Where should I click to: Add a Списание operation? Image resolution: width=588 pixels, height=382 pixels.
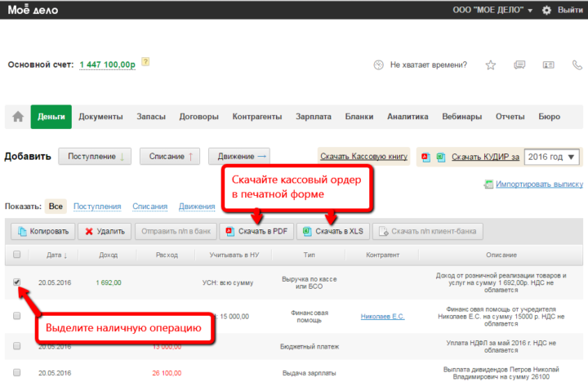[170, 157]
